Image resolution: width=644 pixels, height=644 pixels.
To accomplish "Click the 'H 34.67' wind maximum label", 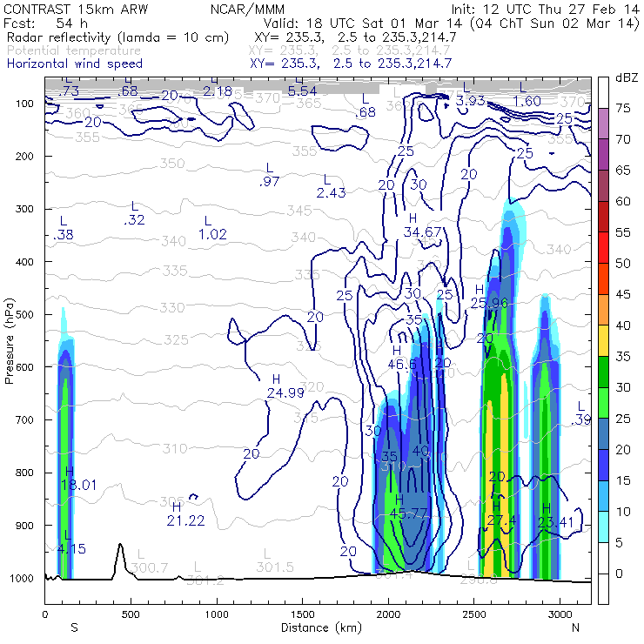I will pos(422,225).
